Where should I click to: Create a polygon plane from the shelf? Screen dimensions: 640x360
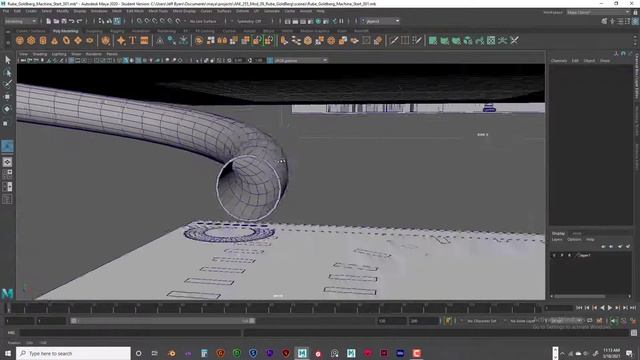[78, 40]
